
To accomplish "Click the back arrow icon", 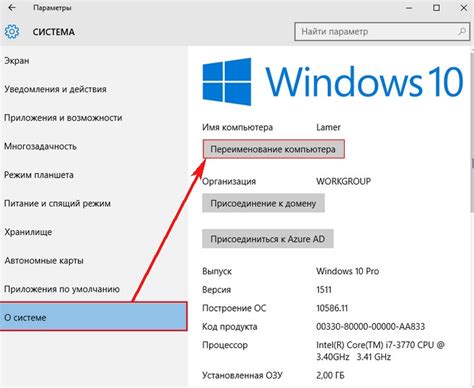I will click(x=12, y=7).
